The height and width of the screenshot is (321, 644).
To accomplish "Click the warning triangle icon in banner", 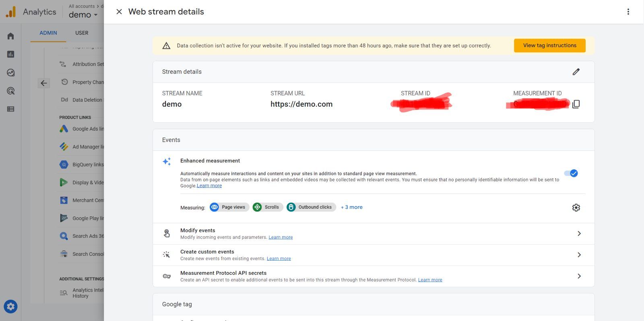I will coord(166,46).
